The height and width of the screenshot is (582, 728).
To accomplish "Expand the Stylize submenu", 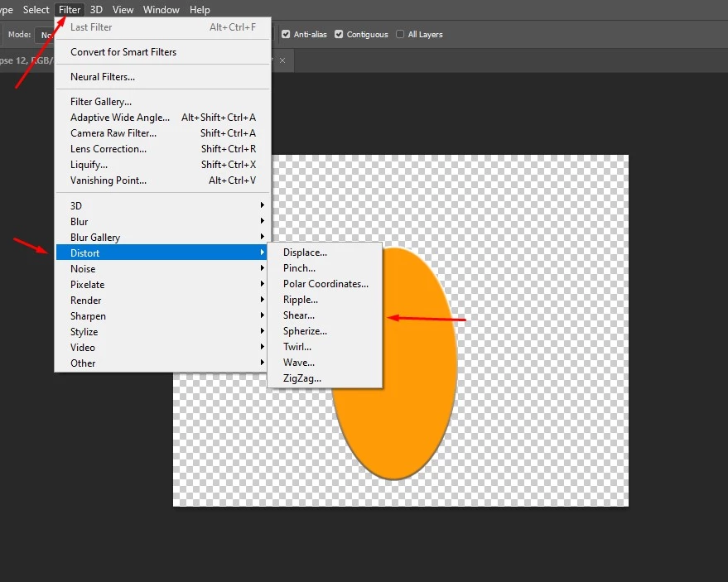I will [162, 332].
